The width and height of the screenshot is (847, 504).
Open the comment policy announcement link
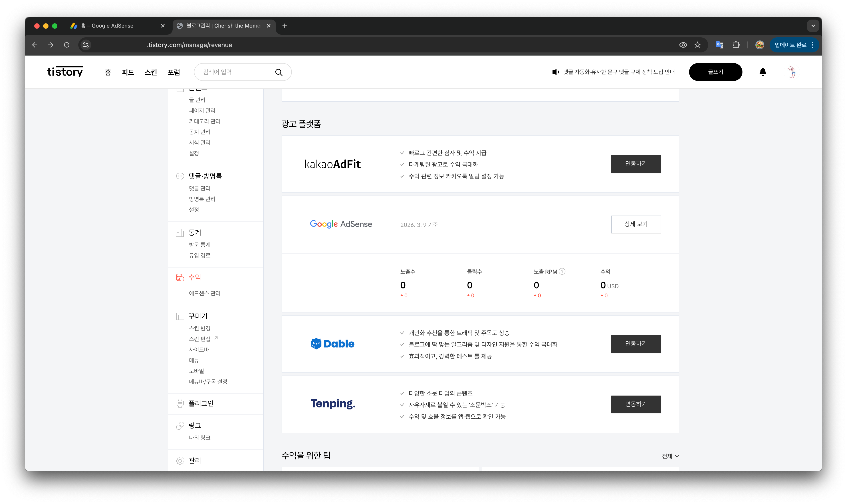click(619, 72)
